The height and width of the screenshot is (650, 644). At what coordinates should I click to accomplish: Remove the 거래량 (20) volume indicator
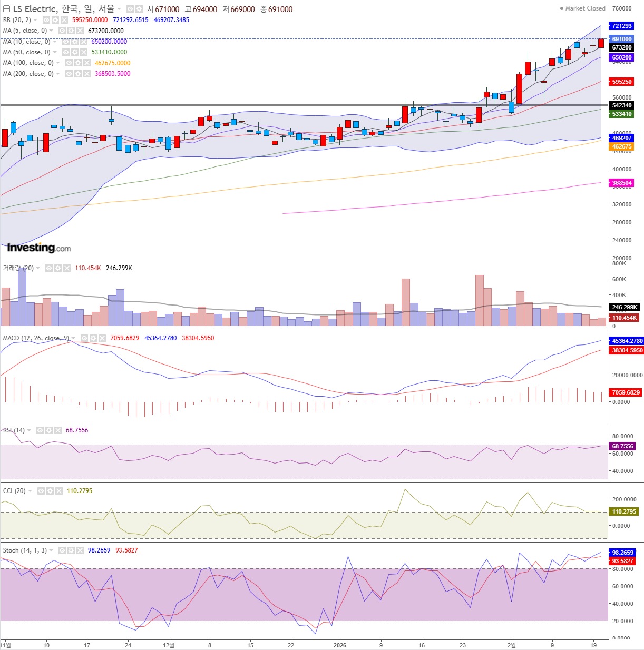67,268
